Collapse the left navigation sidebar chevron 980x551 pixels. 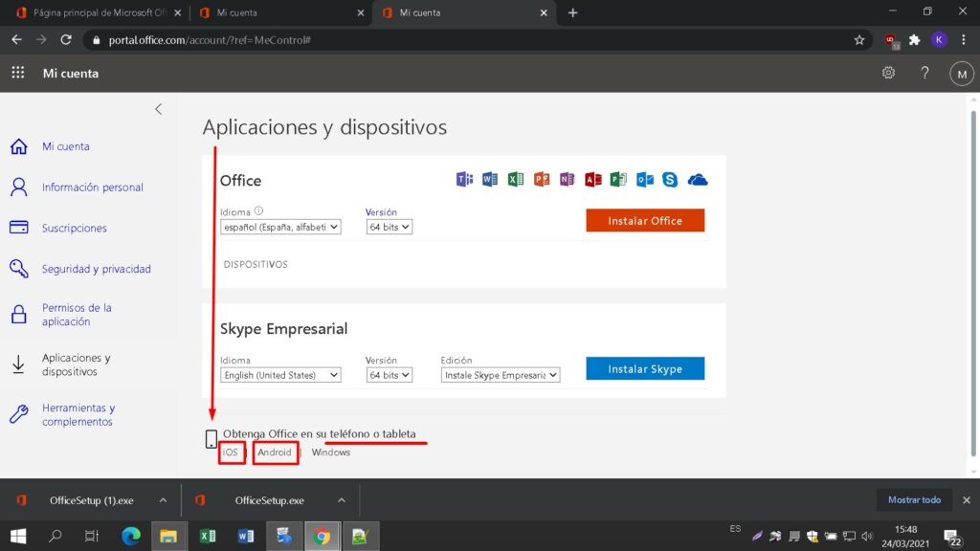pos(159,109)
